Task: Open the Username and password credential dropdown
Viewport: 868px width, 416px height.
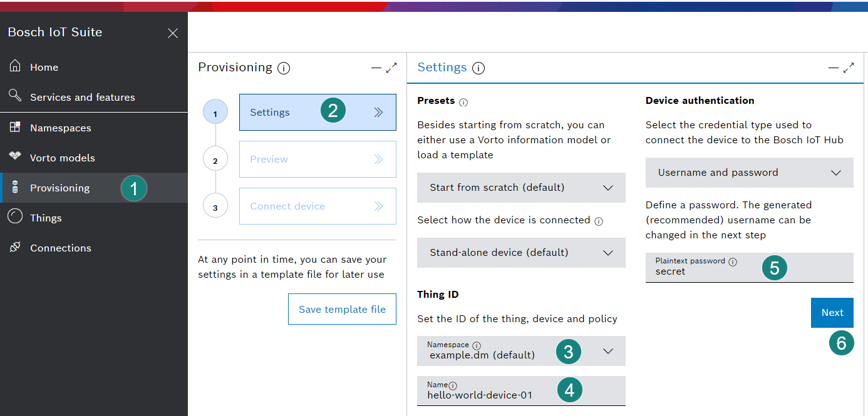Action: [x=750, y=173]
